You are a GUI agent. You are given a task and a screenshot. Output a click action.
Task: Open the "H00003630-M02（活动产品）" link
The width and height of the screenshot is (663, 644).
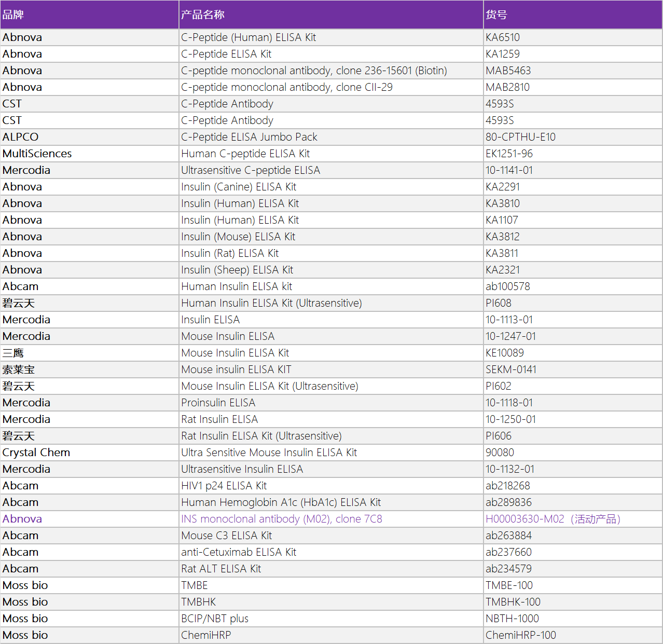tap(553, 519)
